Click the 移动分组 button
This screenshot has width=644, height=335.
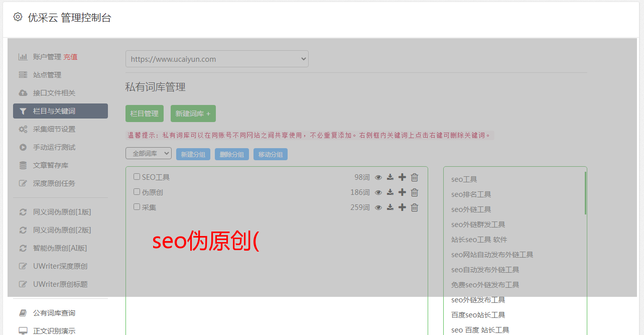(271, 154)
